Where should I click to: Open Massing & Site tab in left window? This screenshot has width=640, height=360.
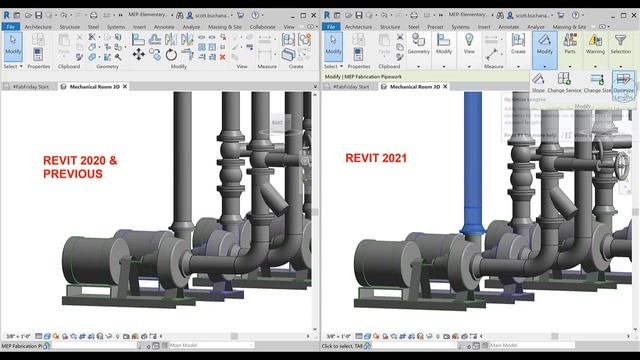point(225,27)
